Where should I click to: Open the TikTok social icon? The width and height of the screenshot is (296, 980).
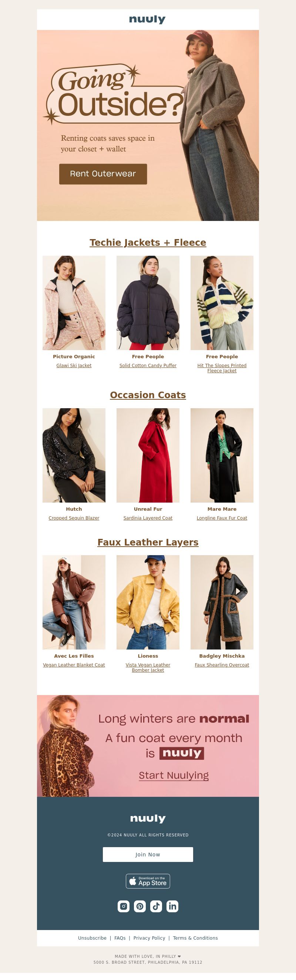(156, 906)
